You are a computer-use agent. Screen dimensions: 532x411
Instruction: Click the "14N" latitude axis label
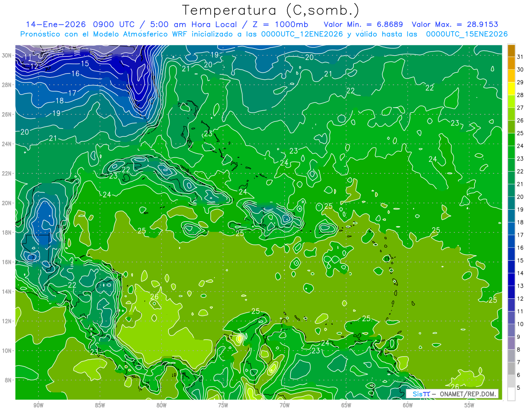8,291
